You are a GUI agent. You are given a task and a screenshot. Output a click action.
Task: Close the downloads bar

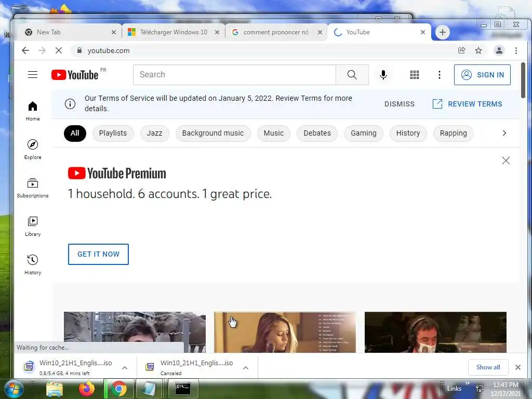518,367
